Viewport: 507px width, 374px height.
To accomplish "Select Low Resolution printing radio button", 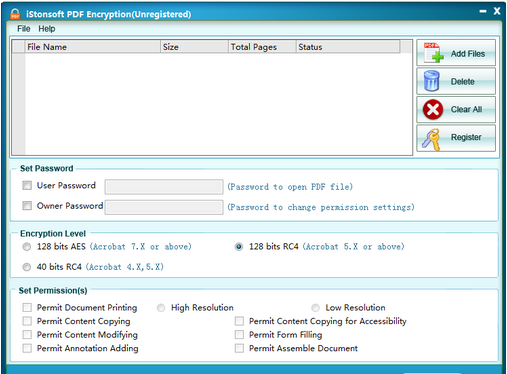I will (x=315, y=308).
